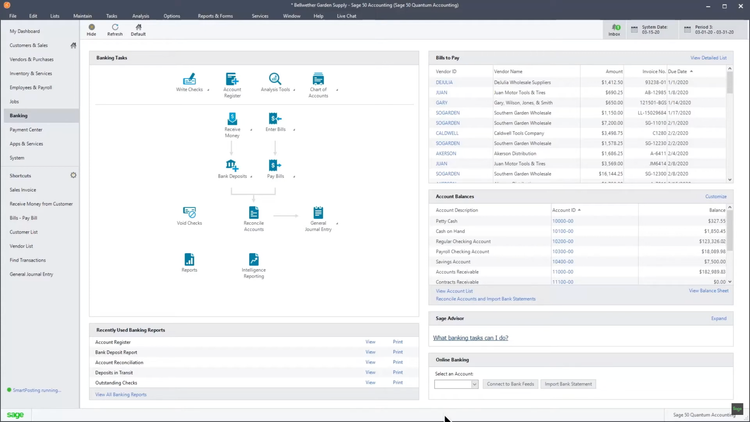The image size is (750, 422).
Task: Click Import Bank Statement button
Action: [x=568, y=384]
